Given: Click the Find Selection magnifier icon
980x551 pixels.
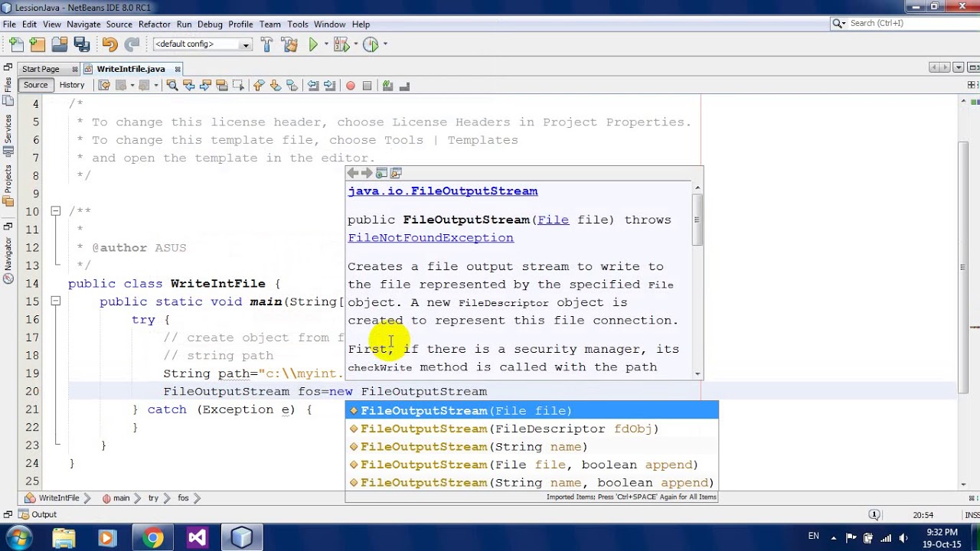Looking at the screenshot, I should coord(171,85).
